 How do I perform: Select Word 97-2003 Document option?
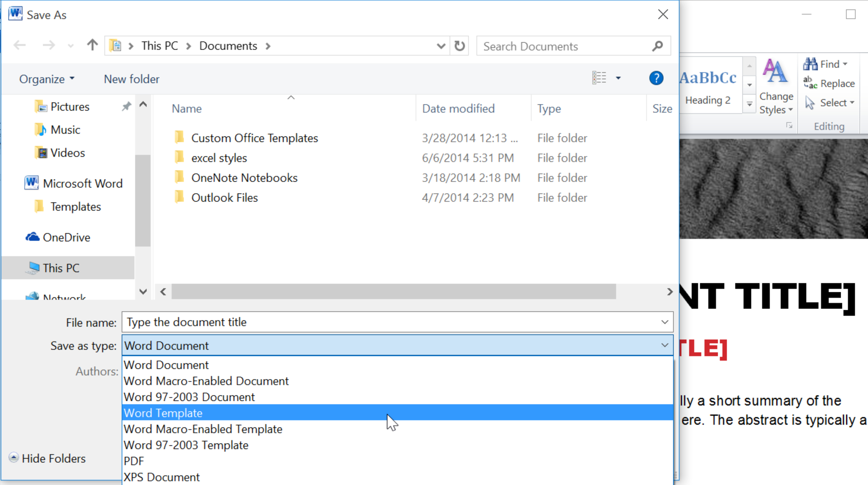click(x=189, y=397)
